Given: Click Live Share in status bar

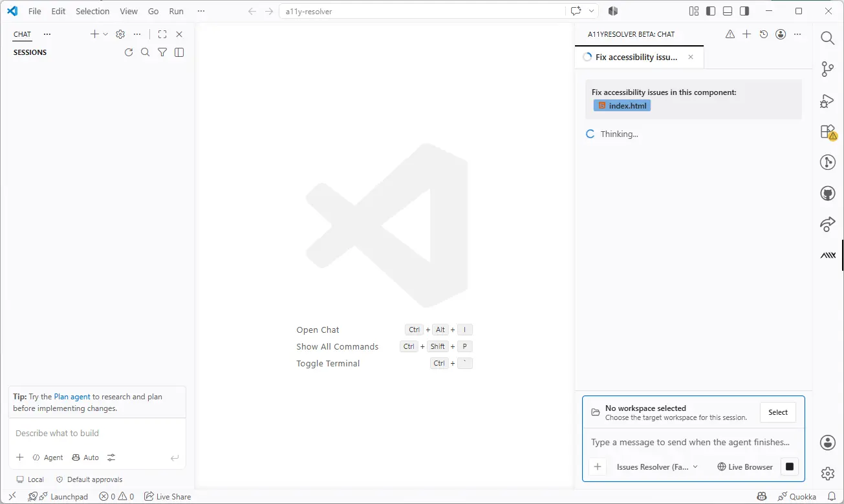Looking at the screenshot, I should click(168, 496).
